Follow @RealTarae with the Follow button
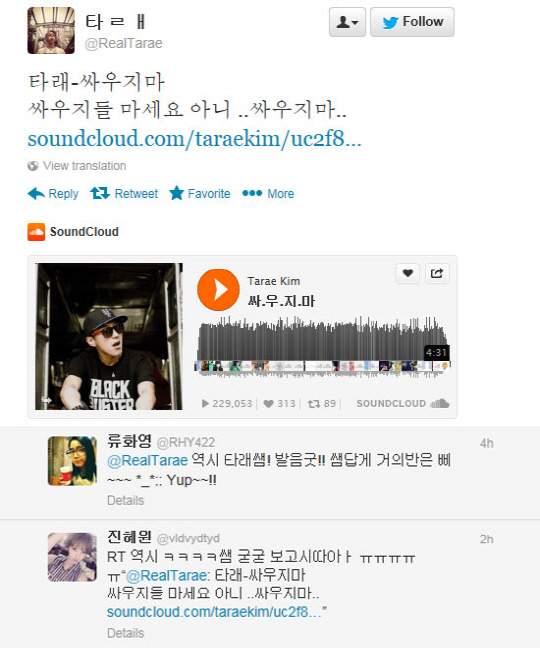Image resolution: width=540 pixels, height=648 pixels. coord(412,22)
